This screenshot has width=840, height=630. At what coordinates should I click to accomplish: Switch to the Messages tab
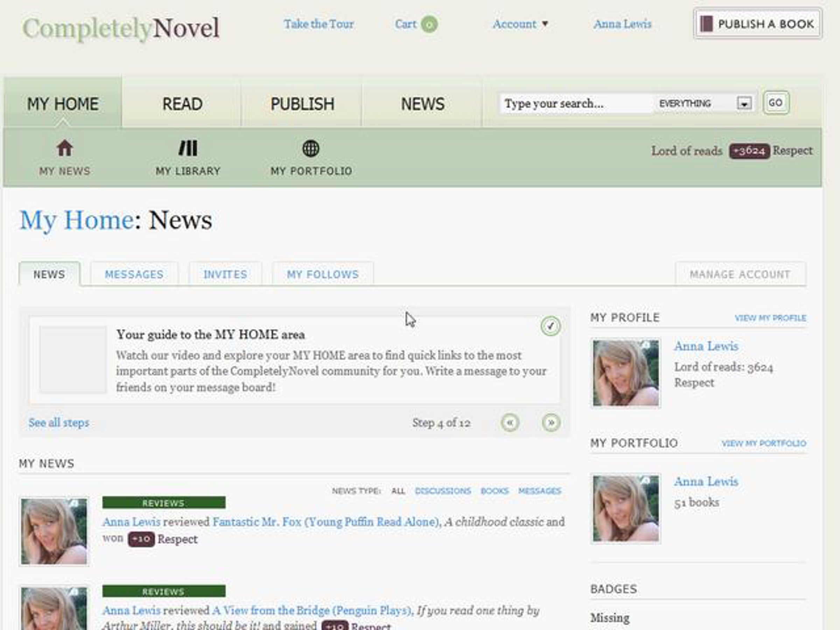pyautogui.click(x=134, y=274)
